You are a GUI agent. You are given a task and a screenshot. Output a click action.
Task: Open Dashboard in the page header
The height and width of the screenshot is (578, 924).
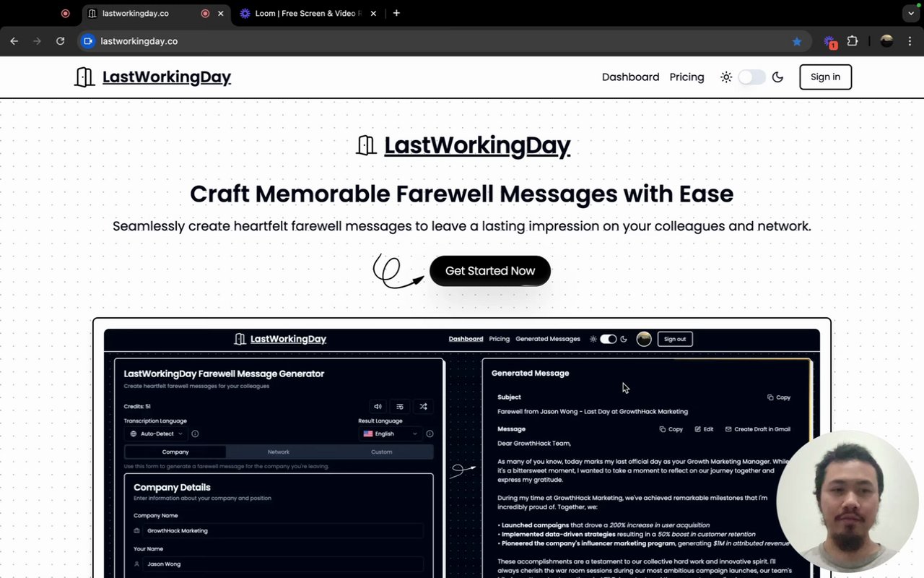630,77
